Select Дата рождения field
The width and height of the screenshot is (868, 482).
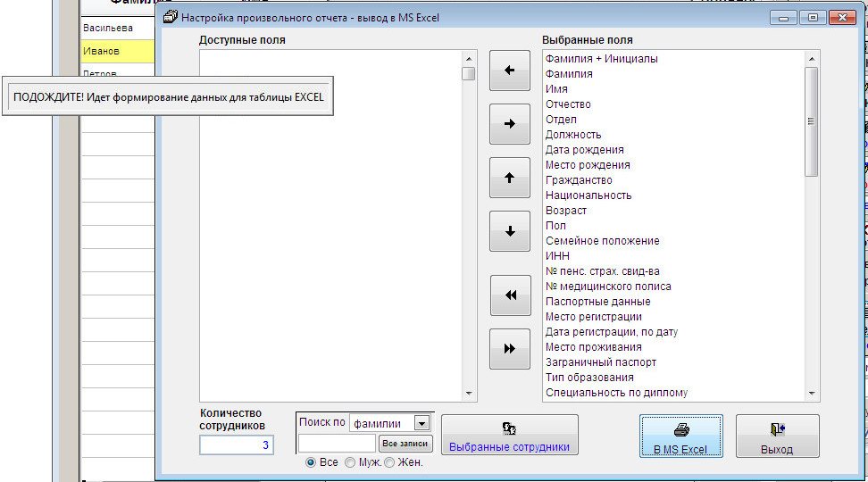pyautogui.click(x=585, y=150)
